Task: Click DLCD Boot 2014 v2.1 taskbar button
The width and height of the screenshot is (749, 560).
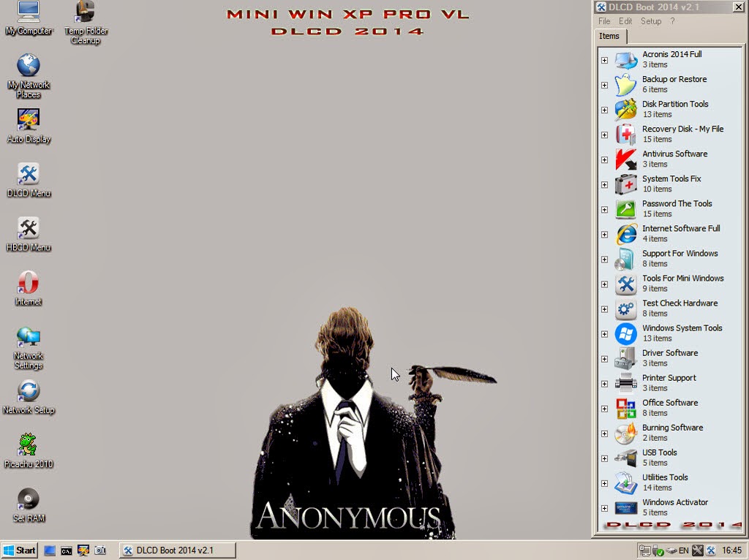Action: coord(177,550)
